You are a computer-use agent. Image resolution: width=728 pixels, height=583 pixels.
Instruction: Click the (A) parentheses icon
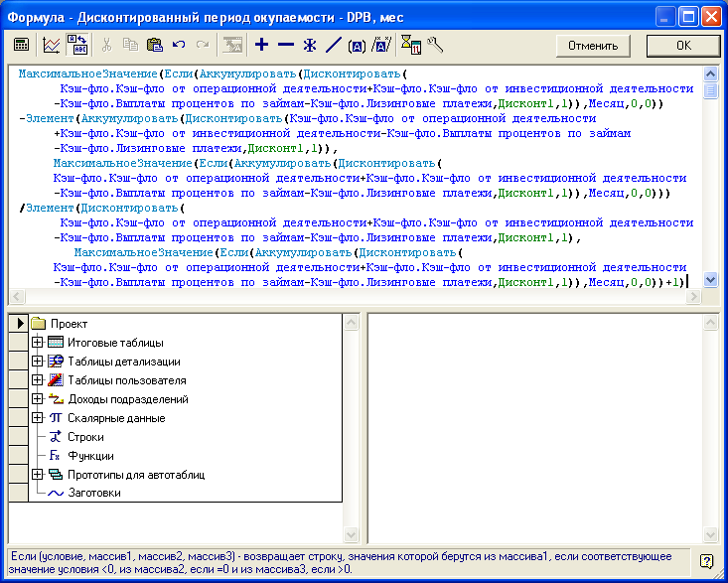click(x=357, y=46)
